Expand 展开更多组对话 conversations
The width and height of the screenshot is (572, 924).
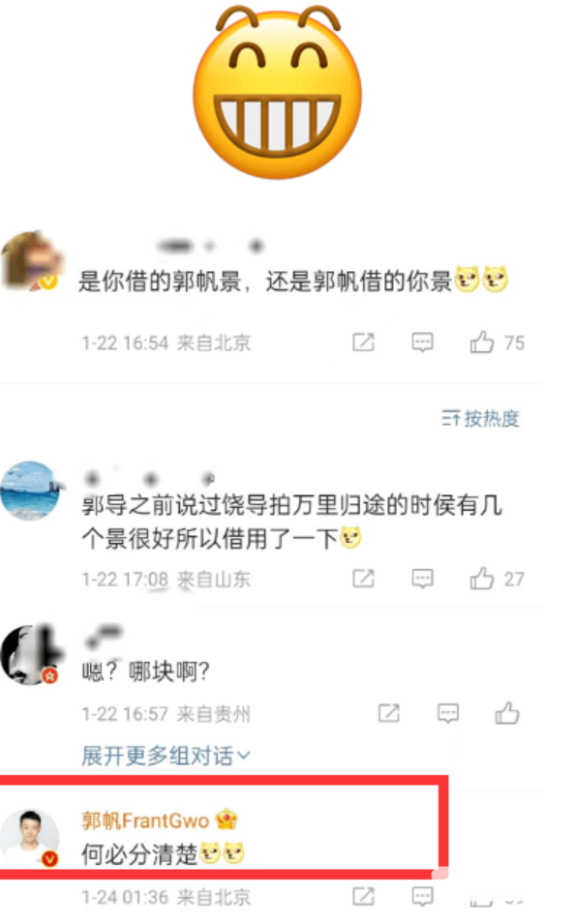pos(166,756)
